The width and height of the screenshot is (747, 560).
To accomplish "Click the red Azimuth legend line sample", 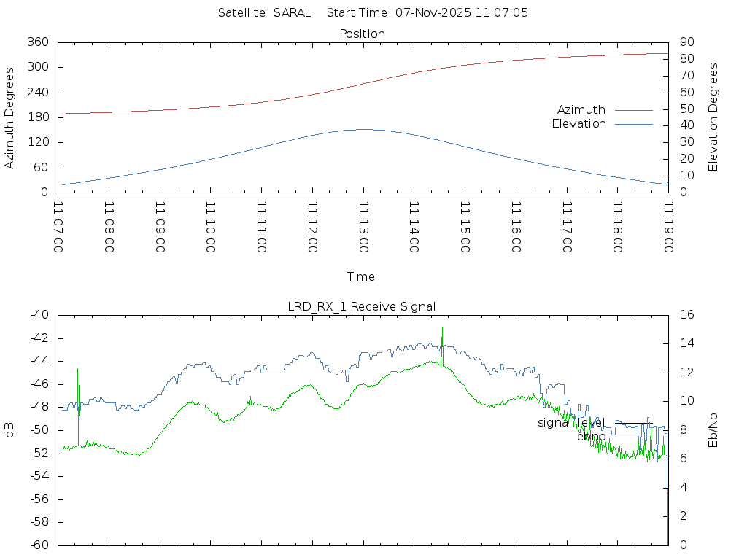I will click(633, 110).
